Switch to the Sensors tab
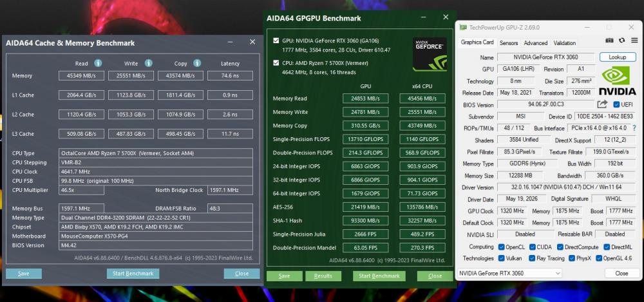The width and height of the screenshot is (644, 302). [x=509, y=42]
